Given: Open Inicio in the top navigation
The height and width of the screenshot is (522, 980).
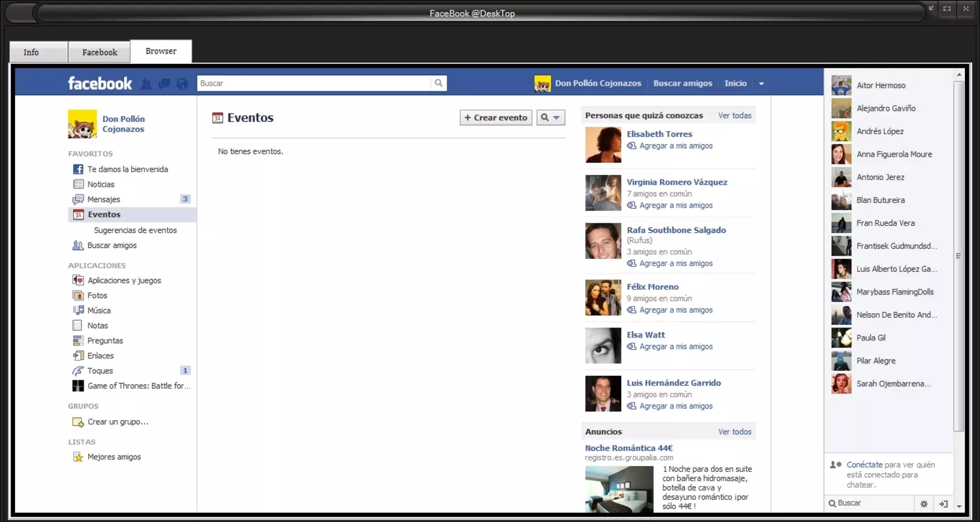Looking at the screenshot, I should pyautogui.click(x=735, y=84).
